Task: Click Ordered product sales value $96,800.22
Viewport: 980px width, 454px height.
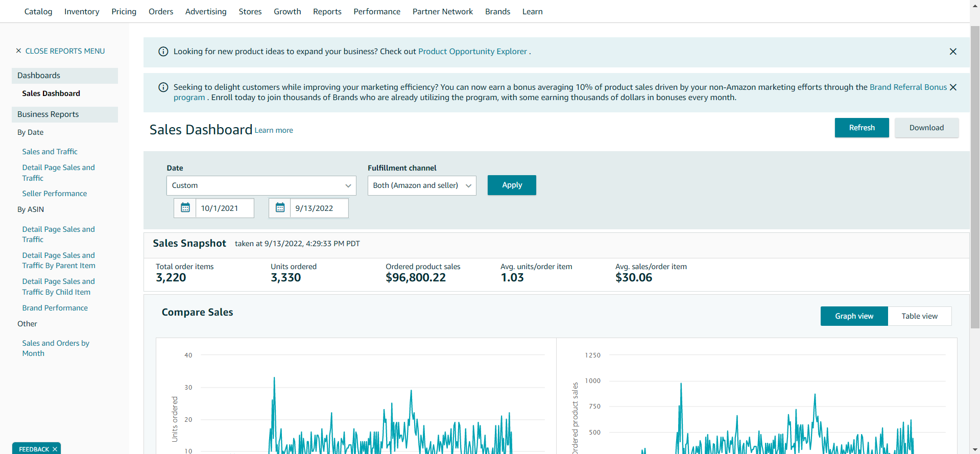Action: [416, 278]
